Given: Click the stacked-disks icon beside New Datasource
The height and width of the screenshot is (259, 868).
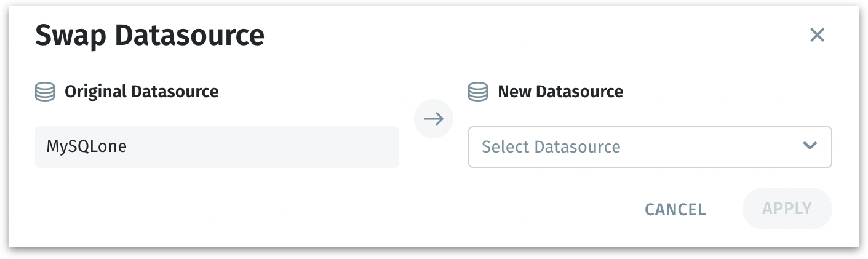Looking at the screenshot, I should click(x=478, y=92).
